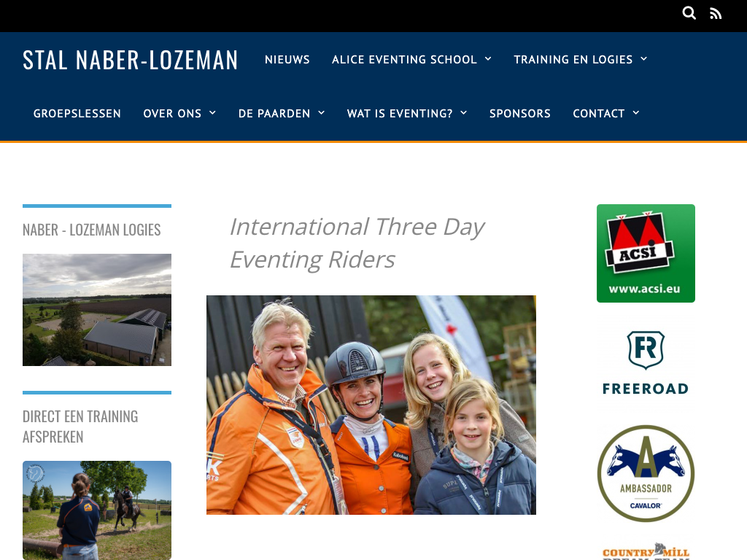Open the Naber - Lozeman Logies heading

coord(91,230)
